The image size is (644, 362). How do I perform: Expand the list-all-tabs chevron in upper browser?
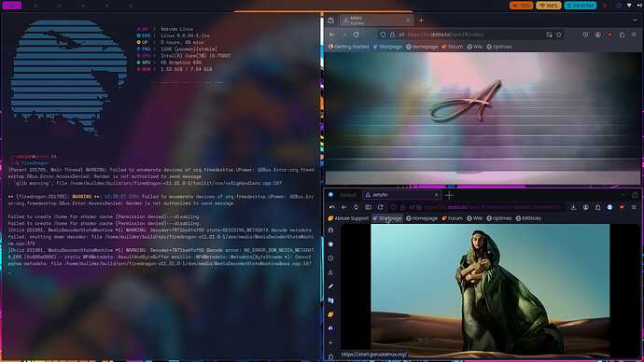click(636, 20)
